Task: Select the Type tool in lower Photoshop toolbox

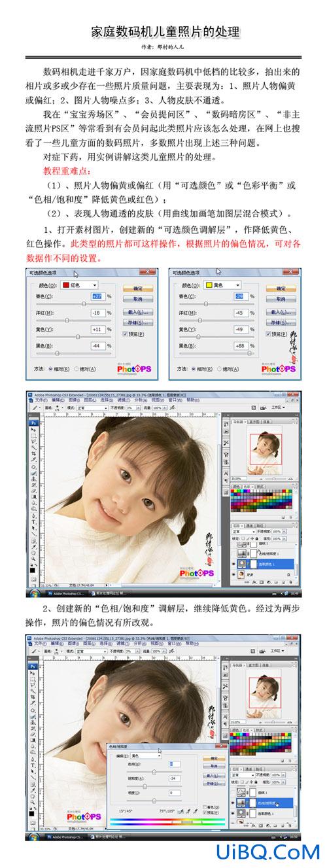Action: [x=33, y=766]
